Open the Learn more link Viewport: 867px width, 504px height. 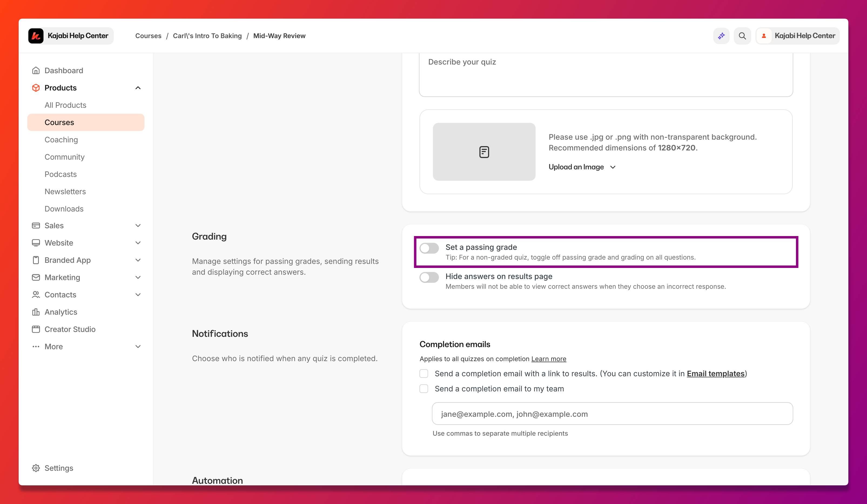click(549, 359)
